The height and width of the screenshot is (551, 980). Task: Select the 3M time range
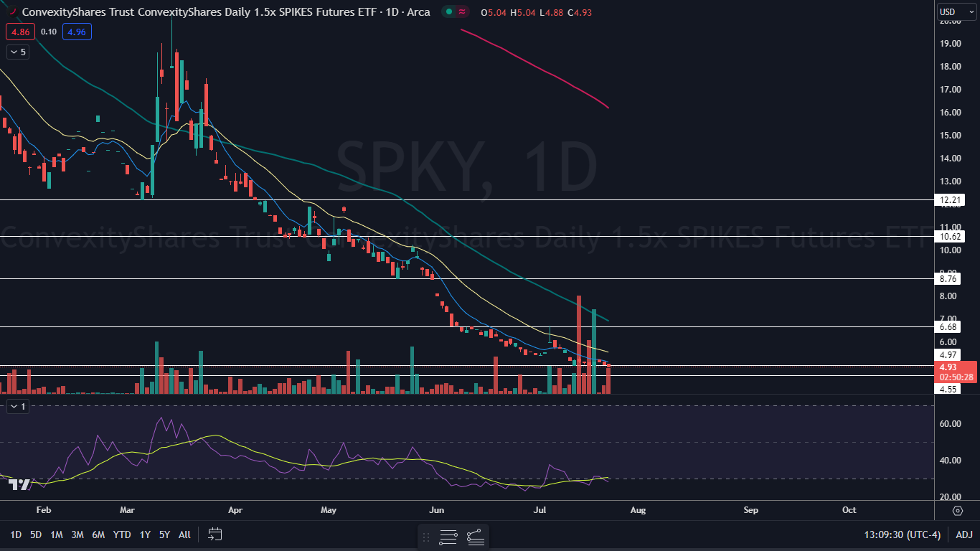coord(77,534)
